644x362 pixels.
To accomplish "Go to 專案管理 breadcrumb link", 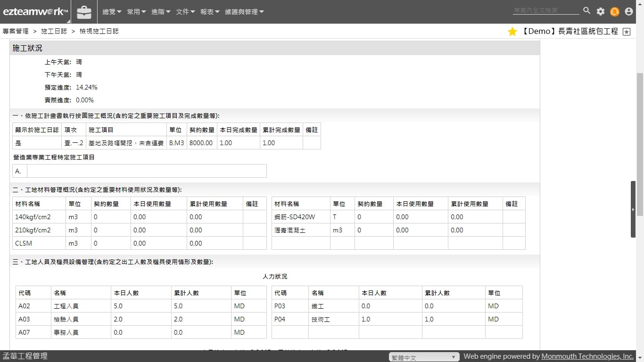I will pyautogui.click(x=16, y=31).
